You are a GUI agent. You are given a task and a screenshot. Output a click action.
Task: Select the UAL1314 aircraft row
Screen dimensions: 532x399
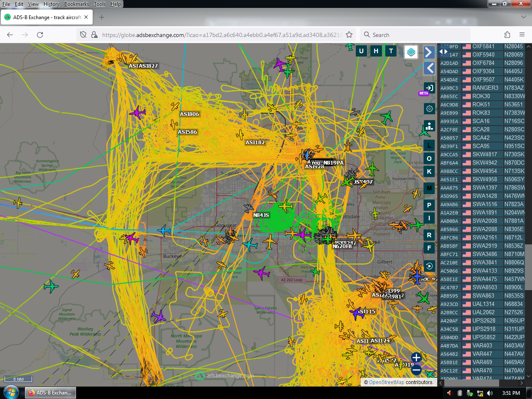pyautogui.click(x=483, y=304)
